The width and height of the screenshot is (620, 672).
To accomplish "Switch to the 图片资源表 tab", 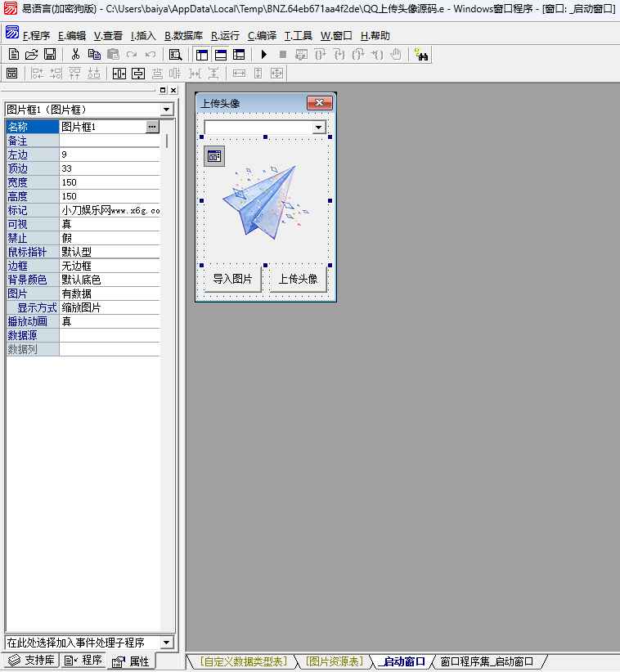I will pos(334,661).
